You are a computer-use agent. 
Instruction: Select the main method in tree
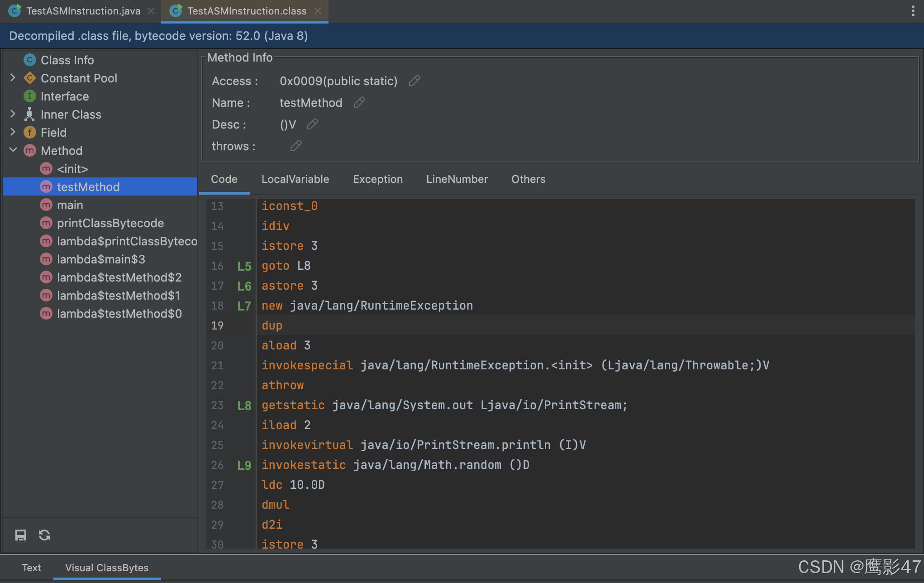[x=70, y=205]
